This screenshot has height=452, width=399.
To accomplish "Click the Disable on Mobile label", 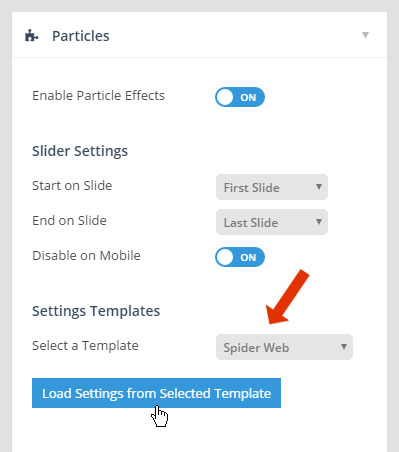I will point(86,256).
